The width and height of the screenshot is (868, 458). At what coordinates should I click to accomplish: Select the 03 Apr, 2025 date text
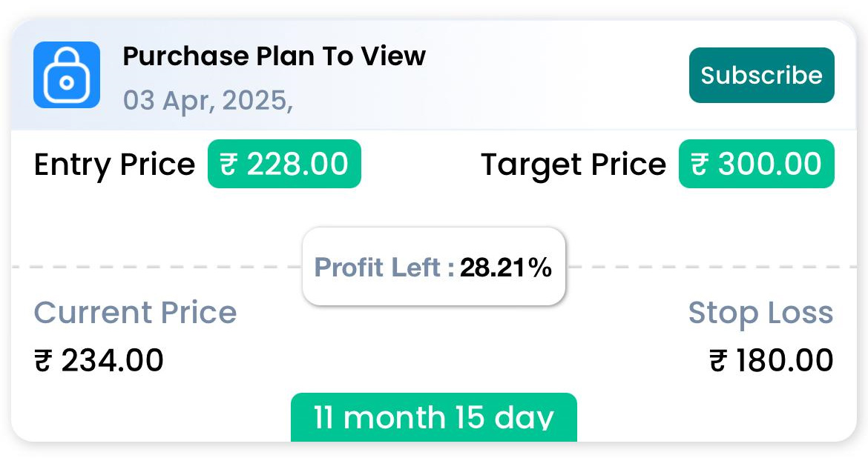(208, 100)
